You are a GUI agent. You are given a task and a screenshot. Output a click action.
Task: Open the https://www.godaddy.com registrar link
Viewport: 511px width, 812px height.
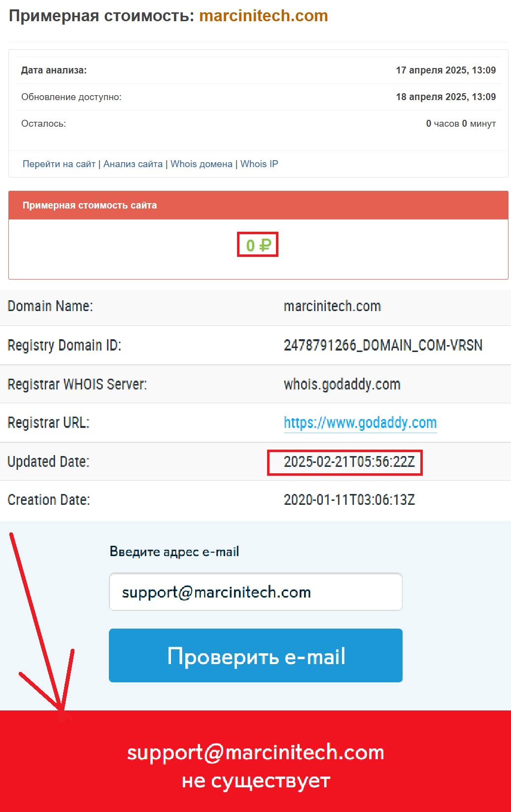(360, 423)
